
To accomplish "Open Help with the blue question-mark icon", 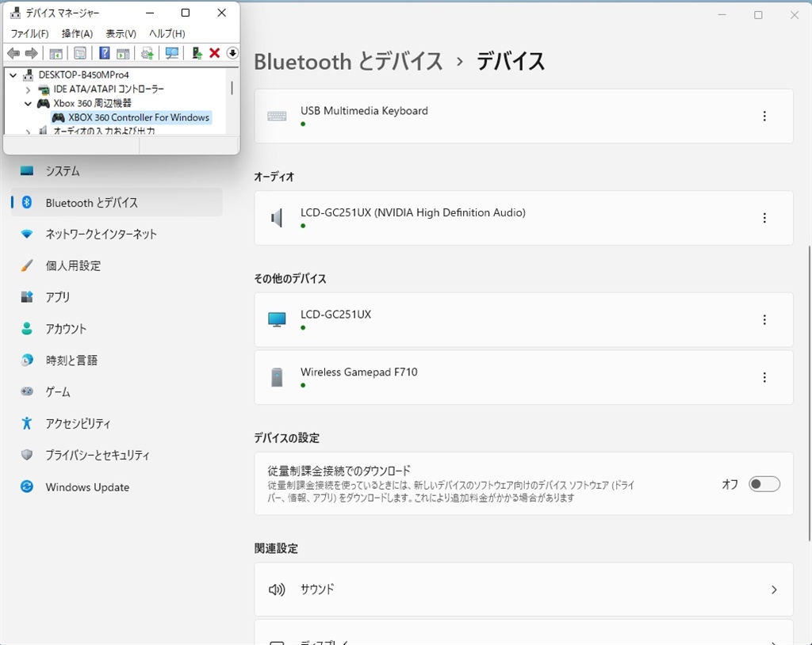I will [104, 53].
